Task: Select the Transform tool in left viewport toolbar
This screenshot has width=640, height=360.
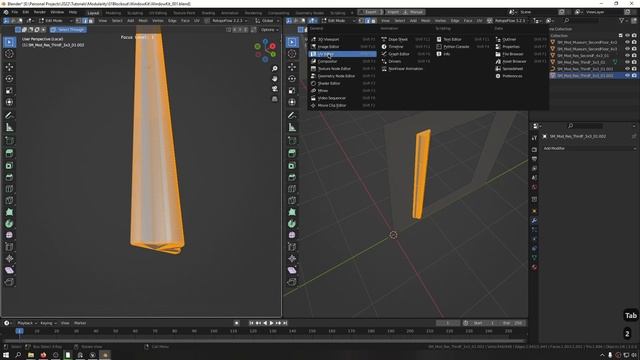Action: point(9,102)
